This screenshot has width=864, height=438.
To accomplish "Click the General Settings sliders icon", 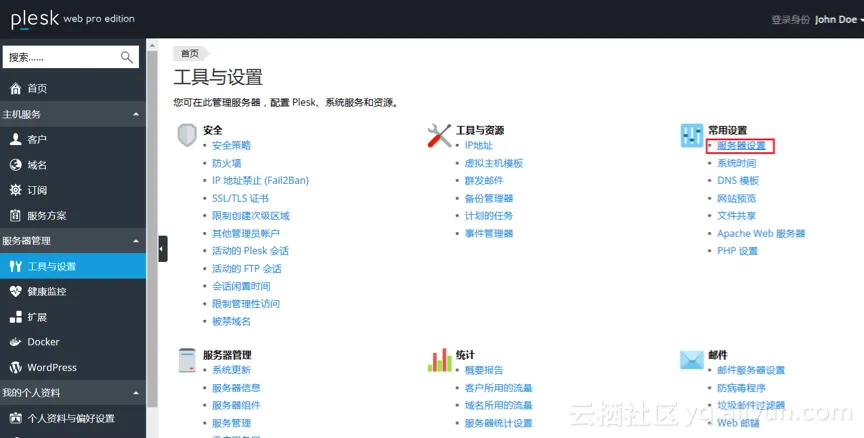I will (x=692, y=136).
